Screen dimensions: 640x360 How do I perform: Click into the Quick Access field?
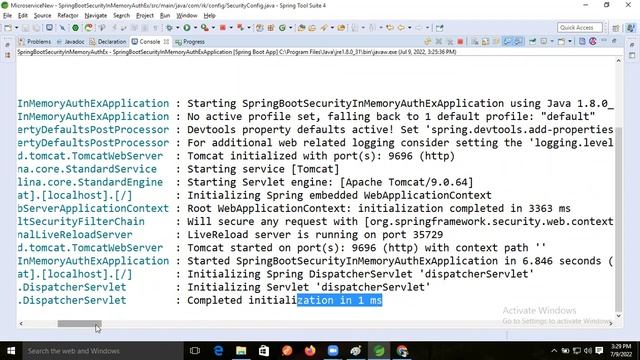tap(580, 27)
